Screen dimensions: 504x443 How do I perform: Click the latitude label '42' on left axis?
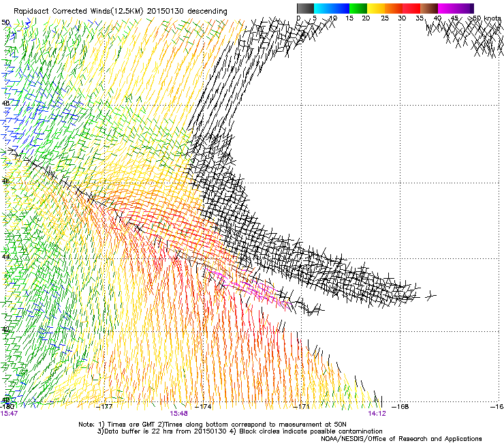[5, 330]
